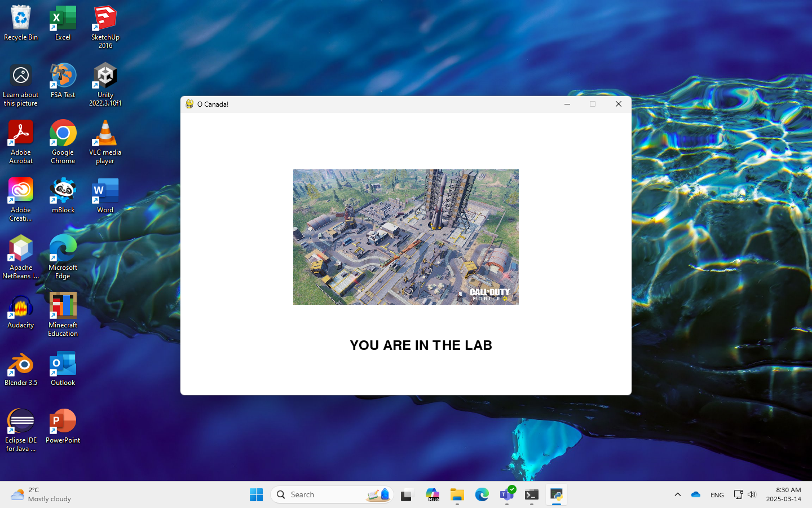Click the Python app taskbar button
This screenshot has width=812, height=508.
(557, 494)
